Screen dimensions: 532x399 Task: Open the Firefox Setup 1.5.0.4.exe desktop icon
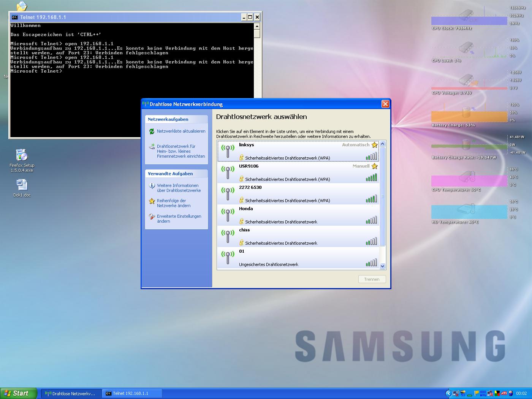click(x=22, y=161)
